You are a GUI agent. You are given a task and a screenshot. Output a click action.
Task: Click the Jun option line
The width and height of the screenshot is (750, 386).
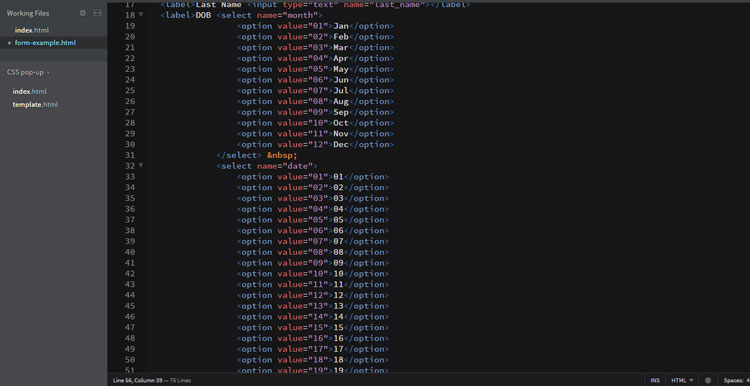(315, 80)
